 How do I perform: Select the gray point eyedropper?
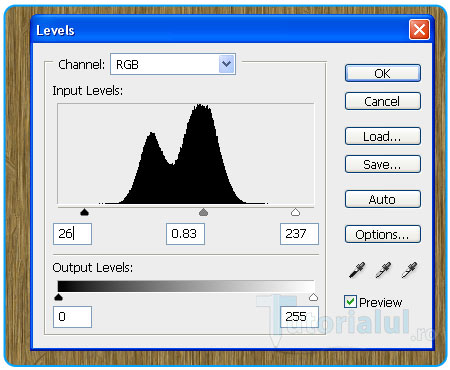click(383, 270)
